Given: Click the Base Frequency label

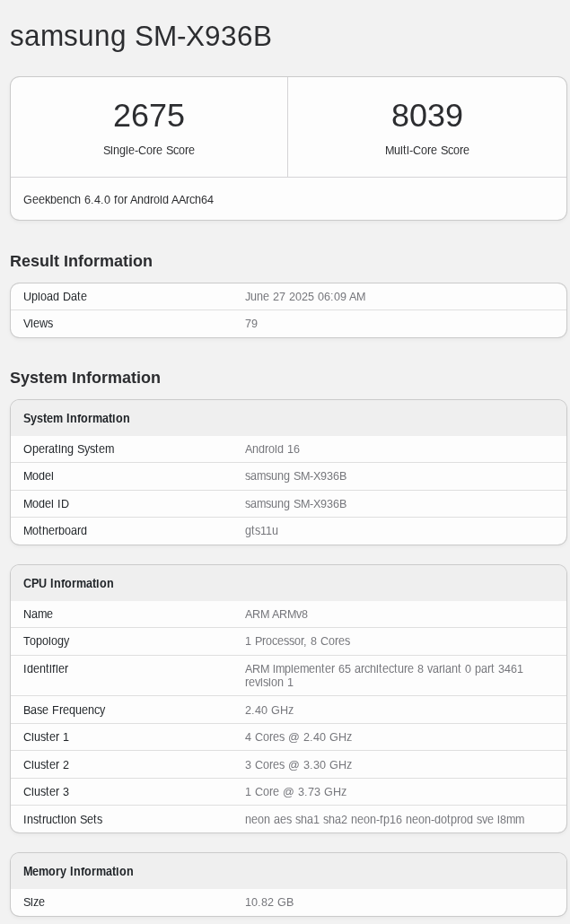Looking at the screenshot, I should click(65, 710).
